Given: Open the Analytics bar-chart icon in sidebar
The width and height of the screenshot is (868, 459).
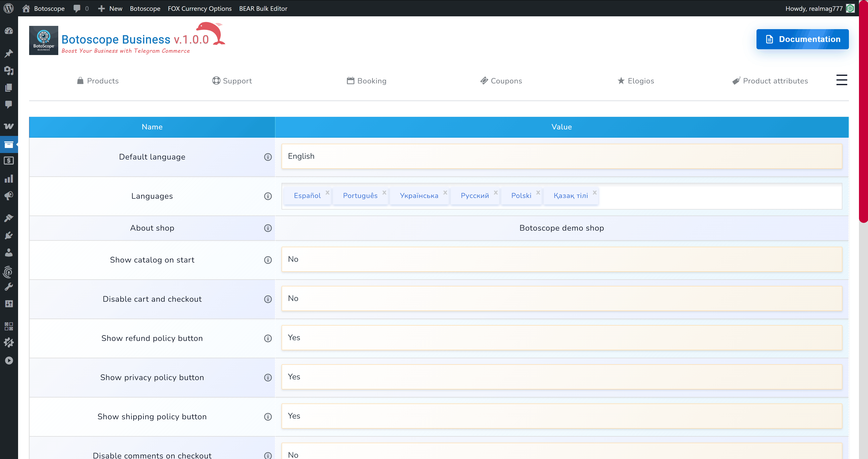Looking at the screenshot, I should pyautogui.click(x=9, y=178).
